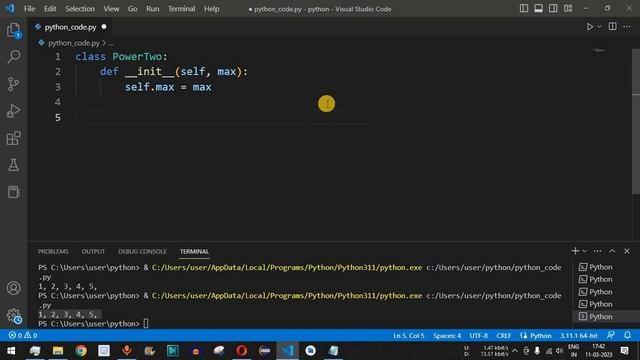Open terminal panel more actions ellipsis

[598, 251]
